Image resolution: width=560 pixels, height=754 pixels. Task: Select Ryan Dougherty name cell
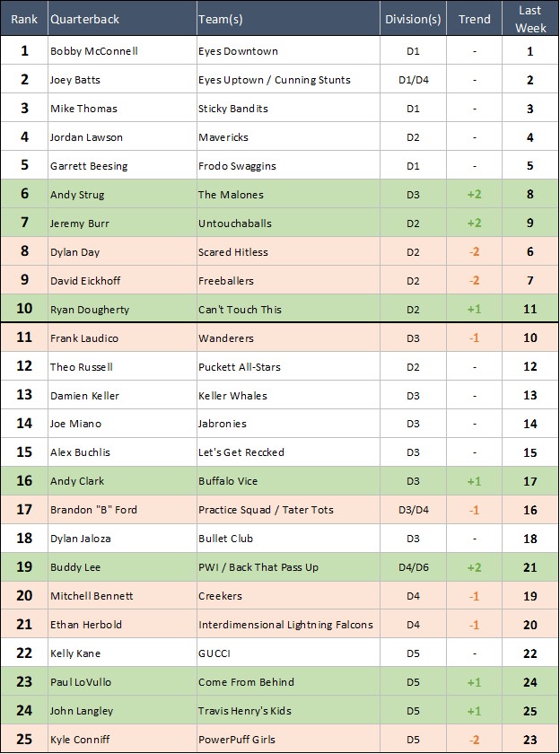point(90,310)
